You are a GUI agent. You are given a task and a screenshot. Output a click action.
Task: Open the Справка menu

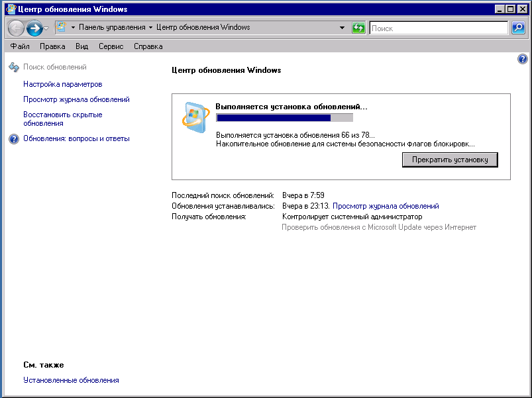[148, 46]
